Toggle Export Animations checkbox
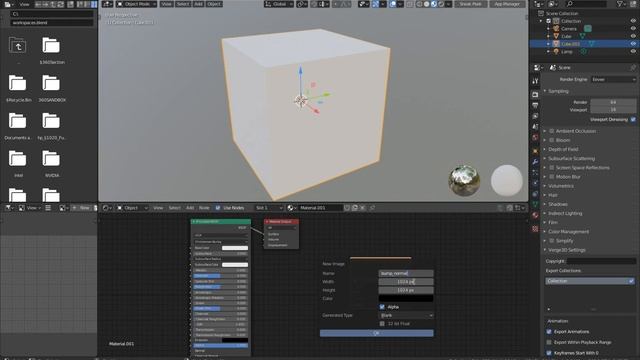Screen dimensions: 640x360 click(x=549, y=331)
